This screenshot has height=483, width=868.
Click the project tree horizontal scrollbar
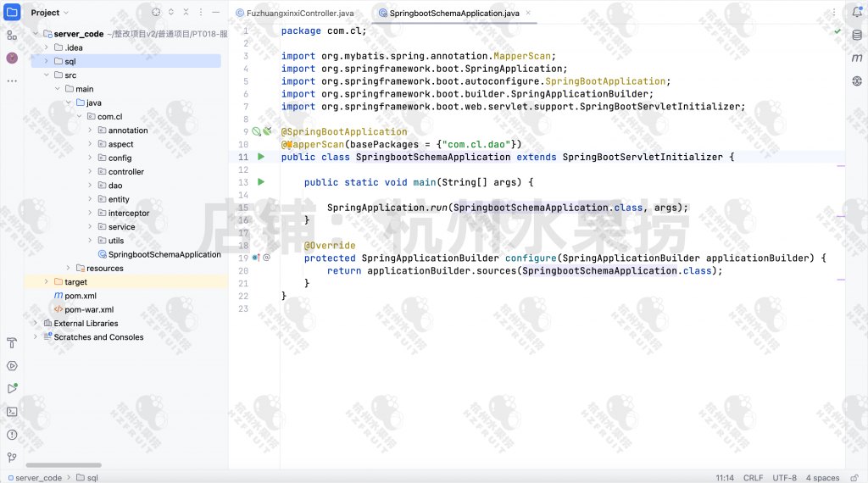click(76, 465)
